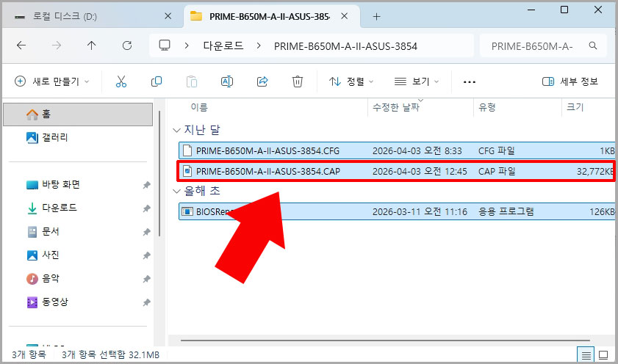Image resolution: width=618 pixels, height=364 pixels.
Task: Toggle the 세부 정보 details pane
Action: [x=570, y=81]
